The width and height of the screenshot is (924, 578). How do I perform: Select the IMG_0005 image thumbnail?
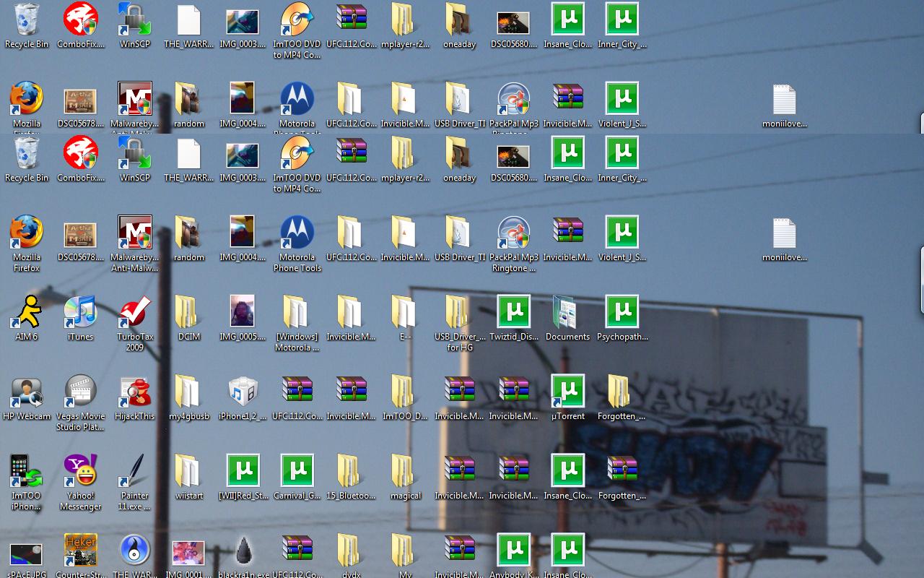[x=243, y=311]
